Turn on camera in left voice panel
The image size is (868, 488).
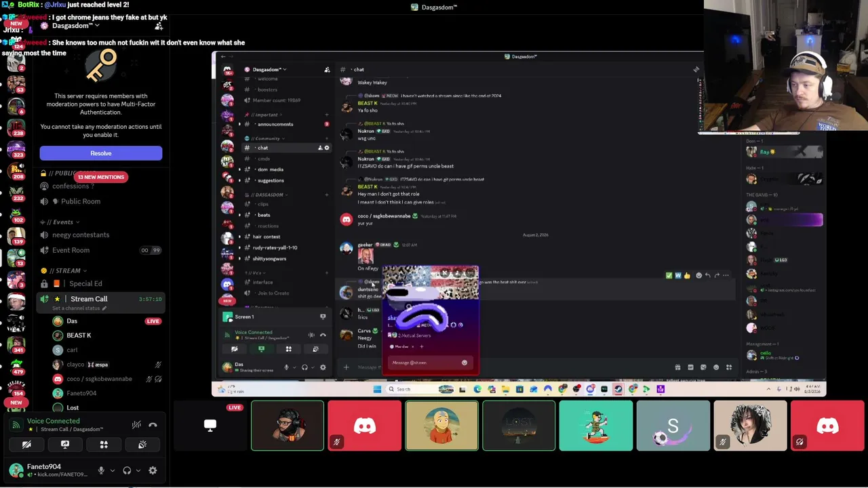pyautogui.click(x=26, y=445)
